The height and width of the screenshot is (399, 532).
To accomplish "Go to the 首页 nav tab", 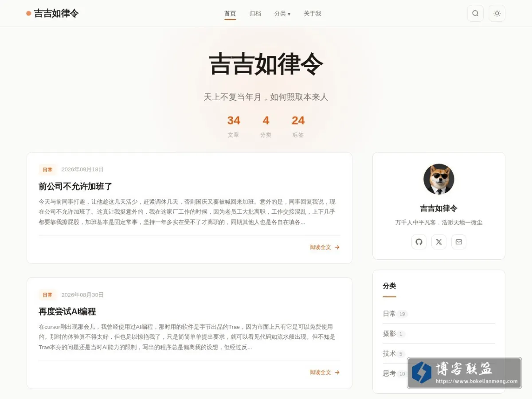I will tap(230, 14).
